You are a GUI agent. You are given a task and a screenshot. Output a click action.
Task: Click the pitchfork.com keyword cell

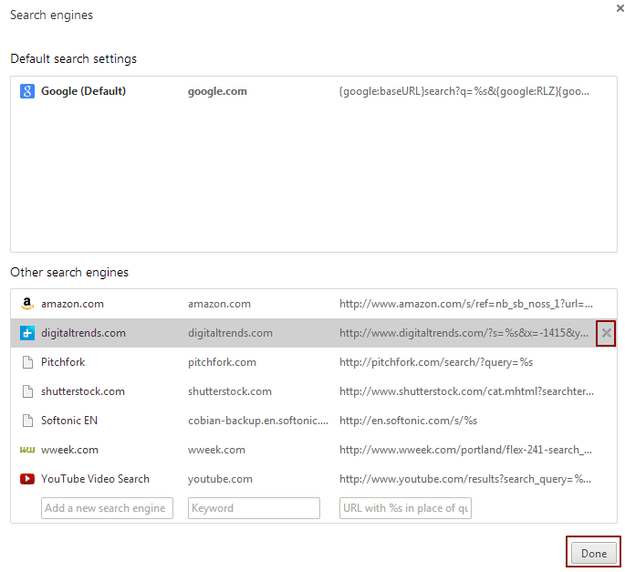point(222,362)
